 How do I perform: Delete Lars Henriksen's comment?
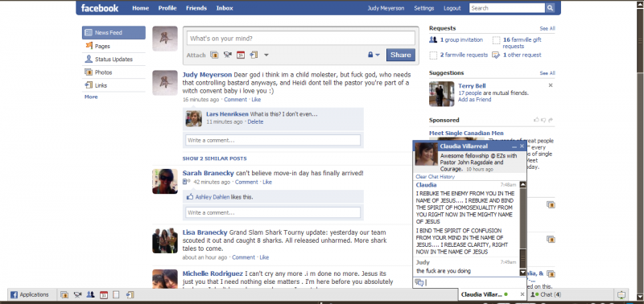point(255,122)
